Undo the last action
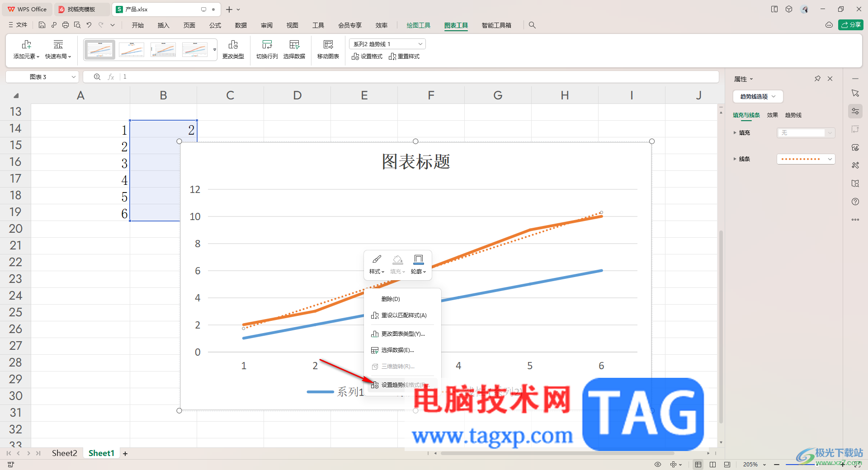This screenshot has width=868, height=470. click(89, 25)
